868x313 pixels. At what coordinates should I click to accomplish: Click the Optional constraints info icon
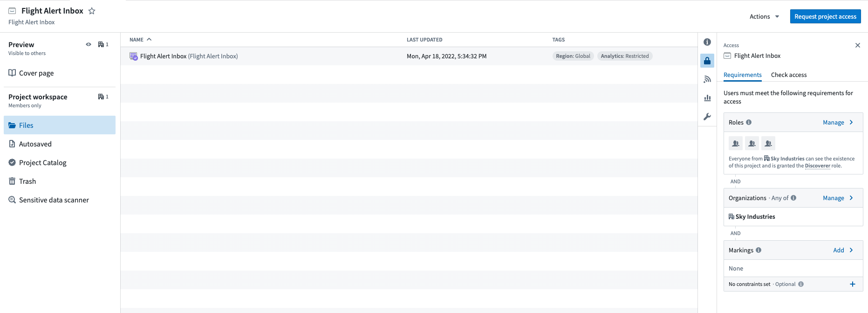[x=801, y=284]
